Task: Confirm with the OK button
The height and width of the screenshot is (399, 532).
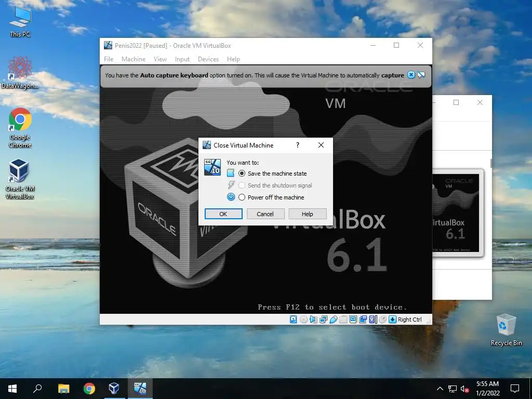Action: click(223, 214)
